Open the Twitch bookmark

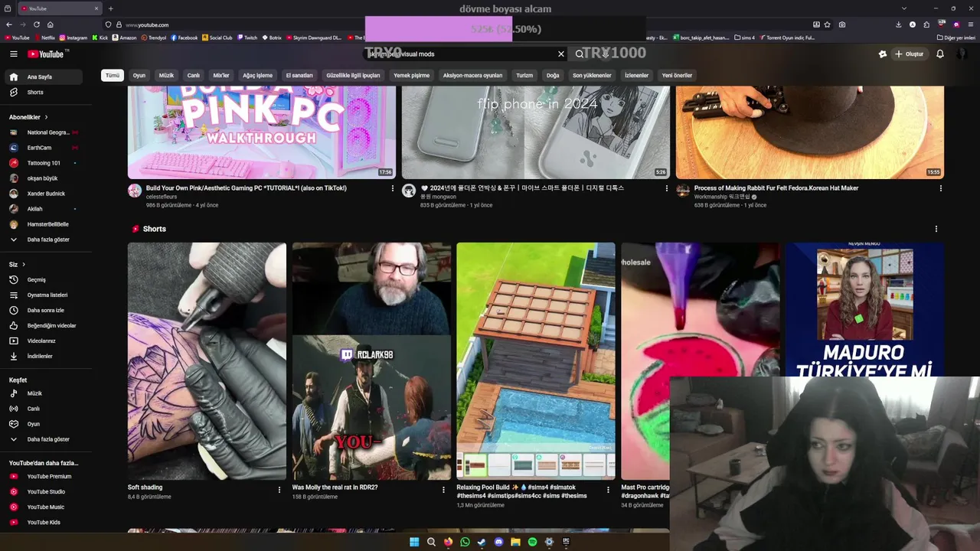(x=247, y=37)
